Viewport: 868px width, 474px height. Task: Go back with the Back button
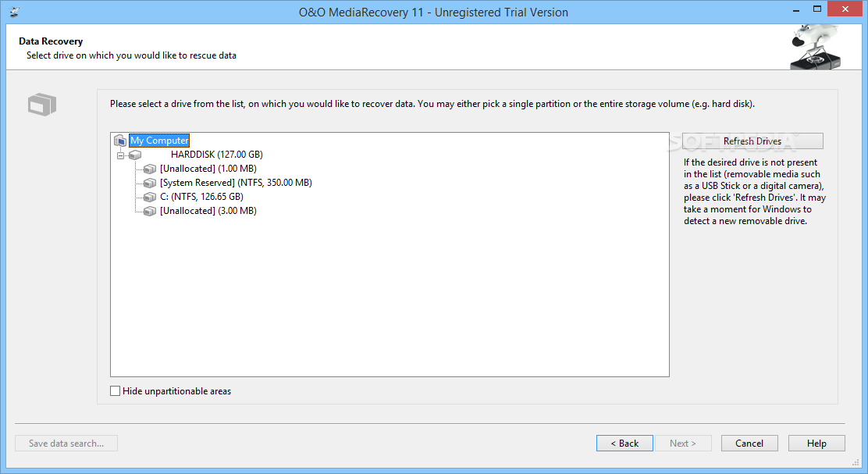pos(624,443)
